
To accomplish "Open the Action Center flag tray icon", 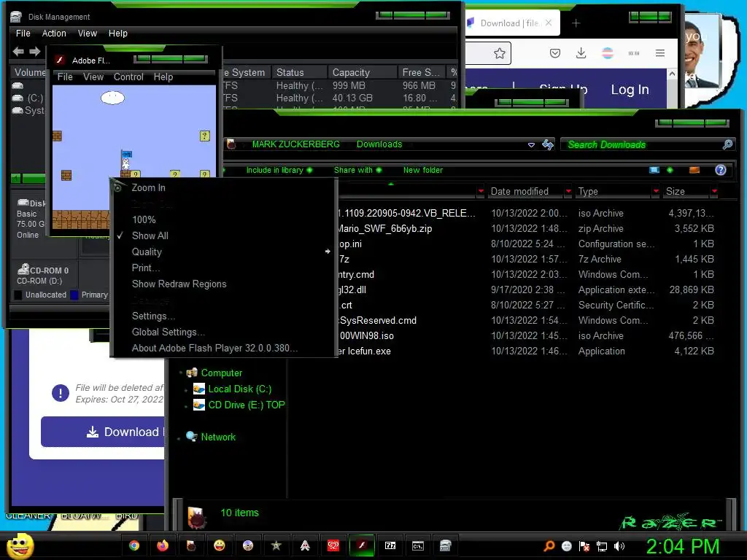I will point(584,546).
